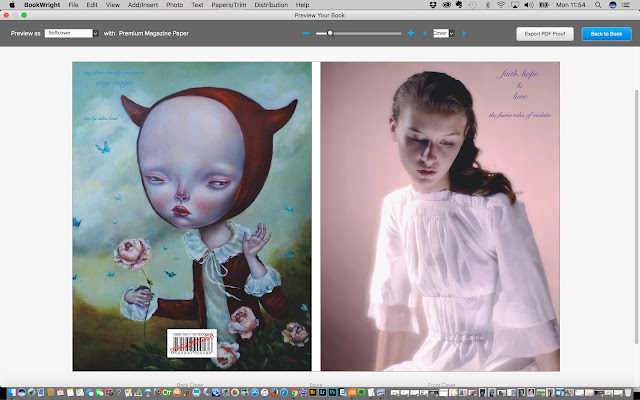640x400 pixels.
Task: Click the vertical scrollbar of the preview
Action: (636, 216)
